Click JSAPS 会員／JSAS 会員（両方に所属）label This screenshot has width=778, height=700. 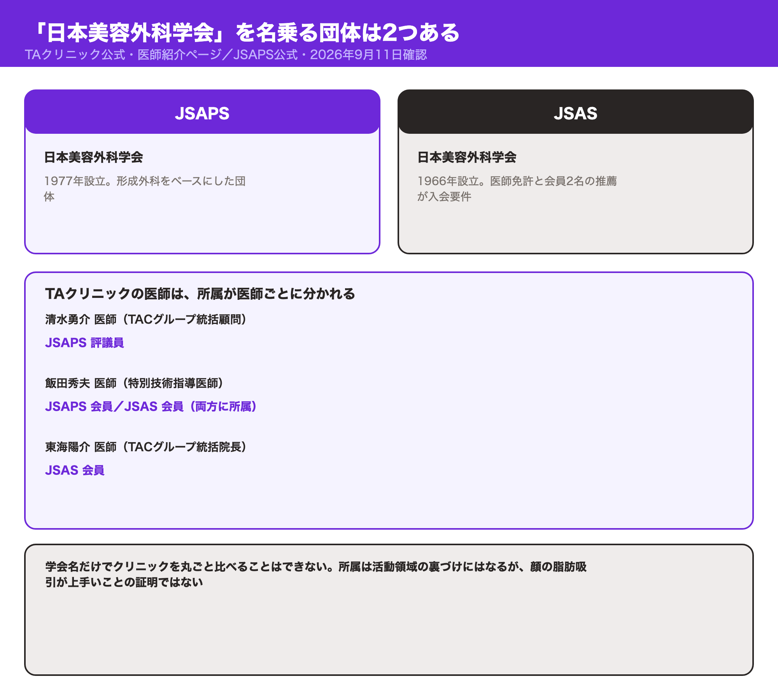coord(151,406)
